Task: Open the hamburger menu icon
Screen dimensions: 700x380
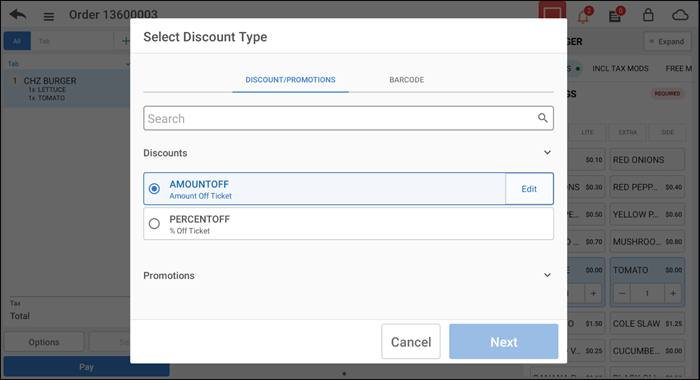Action: click(x=49, y=17)
